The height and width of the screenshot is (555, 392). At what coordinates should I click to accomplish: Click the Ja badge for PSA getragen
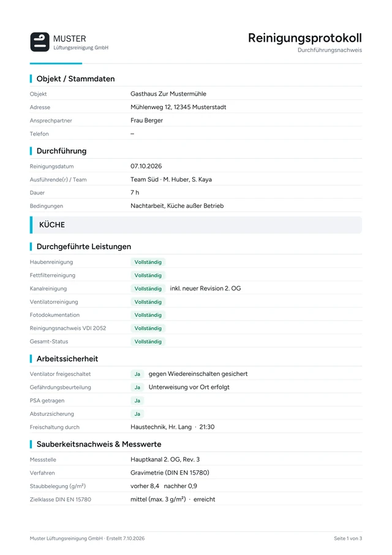click(137, 400)
